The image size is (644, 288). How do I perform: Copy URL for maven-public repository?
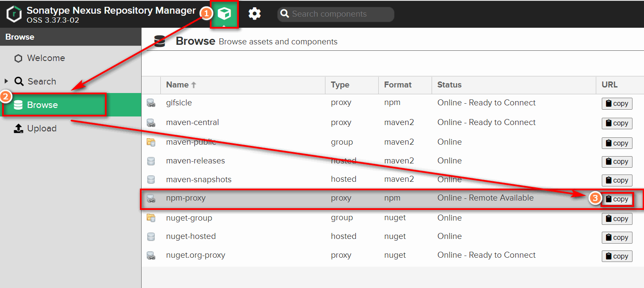coord(617,143)
